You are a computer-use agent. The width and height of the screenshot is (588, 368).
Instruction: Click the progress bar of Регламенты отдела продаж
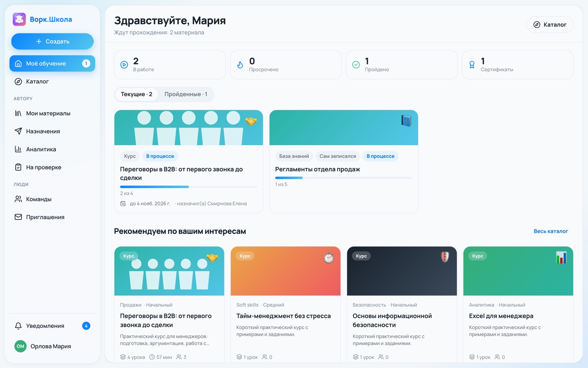pyautogui.click(x=344, y=178)
